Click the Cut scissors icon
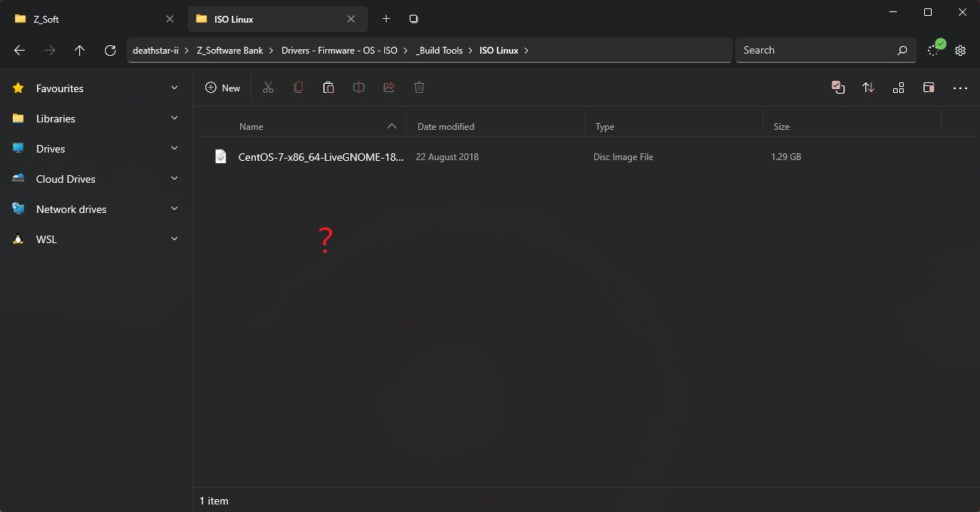The height and width of the screenshot is (512, 980). pyautogui.click(x=268, y=88)
